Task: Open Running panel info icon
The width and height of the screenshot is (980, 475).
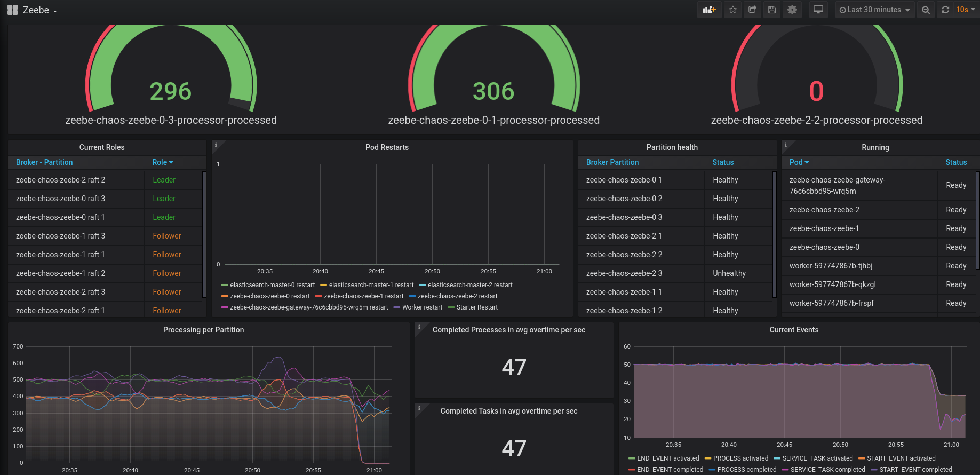Action: (x=786, y=144)
